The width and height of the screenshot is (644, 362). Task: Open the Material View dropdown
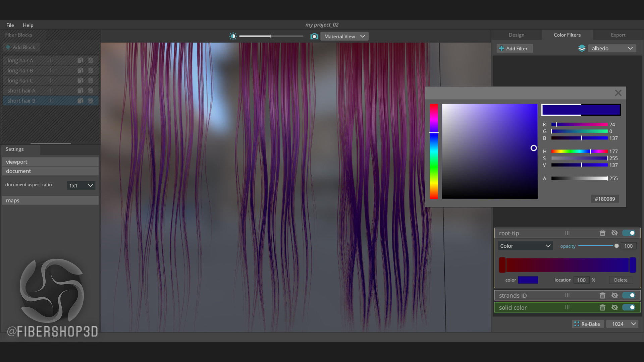pos(344,36)
